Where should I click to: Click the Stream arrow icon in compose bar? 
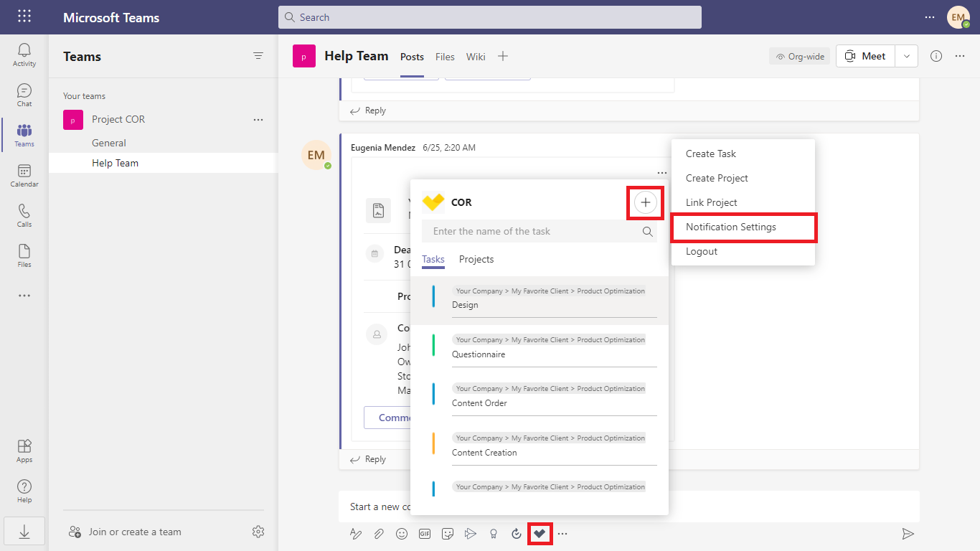pos(471,533)
